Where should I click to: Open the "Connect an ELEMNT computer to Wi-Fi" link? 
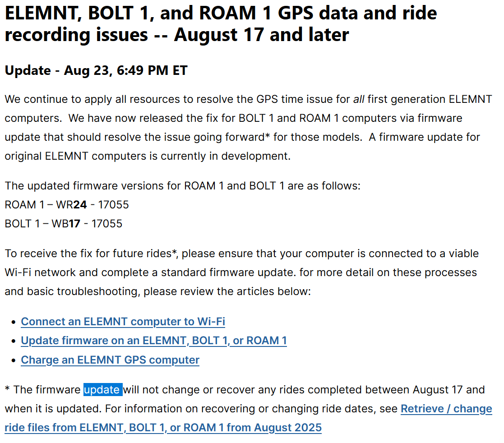click(x=123, y=322)
